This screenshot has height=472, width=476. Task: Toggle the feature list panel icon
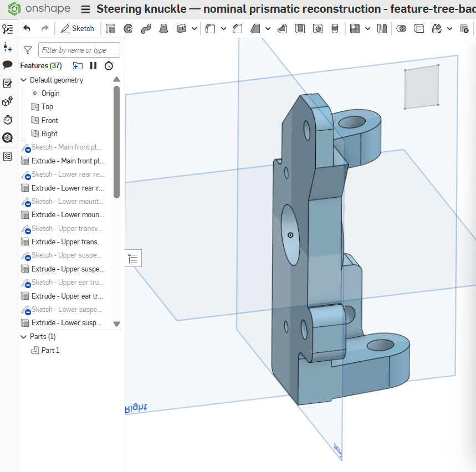(8, 29)
